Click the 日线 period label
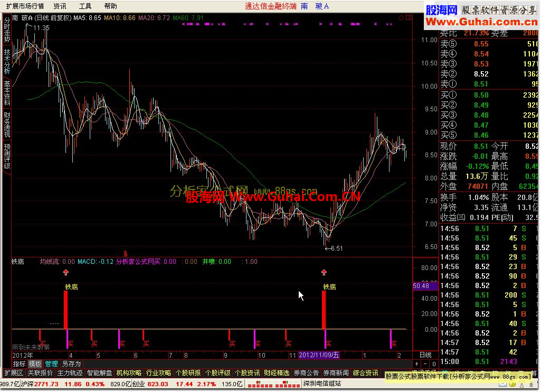This screenshot has width=541, height=392. point(425,355)
